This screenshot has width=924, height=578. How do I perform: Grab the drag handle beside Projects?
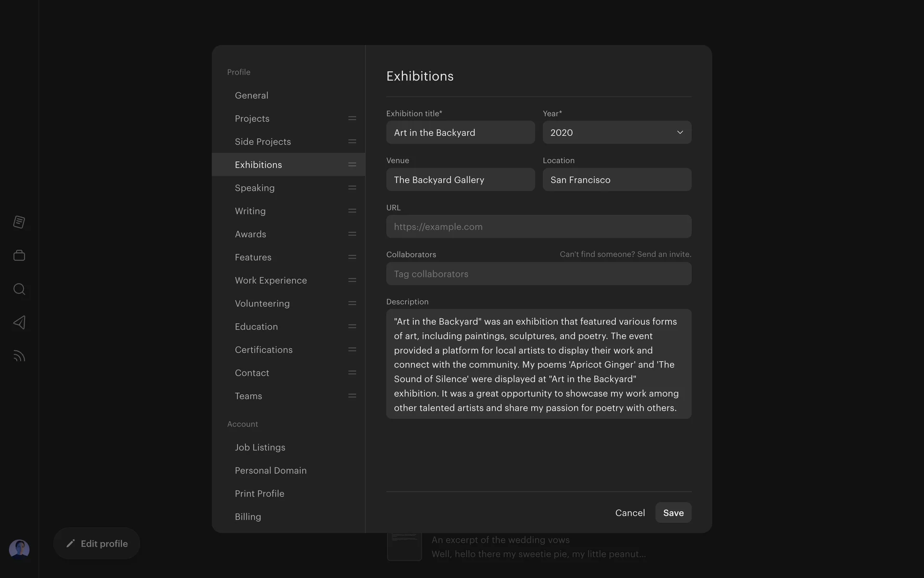click(x=352, y=118)
